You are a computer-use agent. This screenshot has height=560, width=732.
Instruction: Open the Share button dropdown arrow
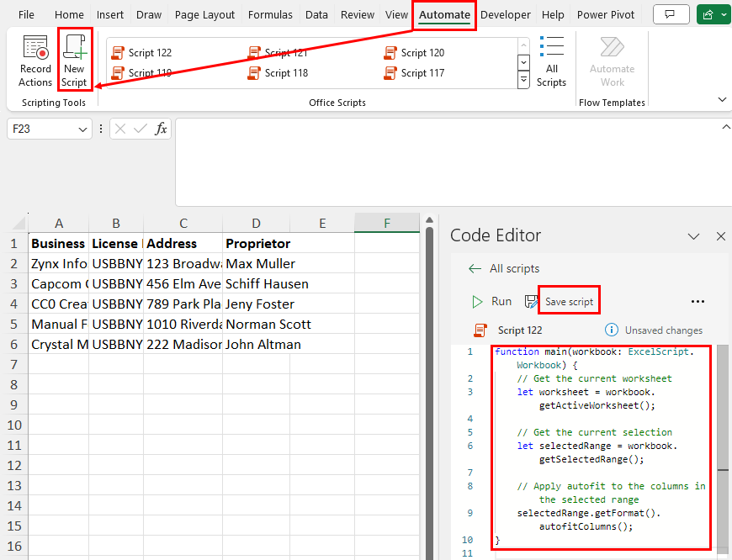click(x=724, y=14)
